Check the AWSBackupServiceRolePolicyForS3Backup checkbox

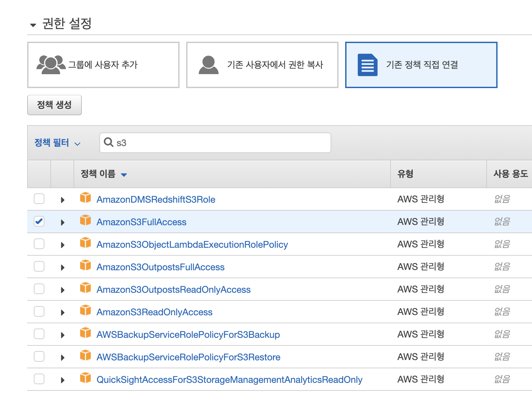(x=39, y=334)
